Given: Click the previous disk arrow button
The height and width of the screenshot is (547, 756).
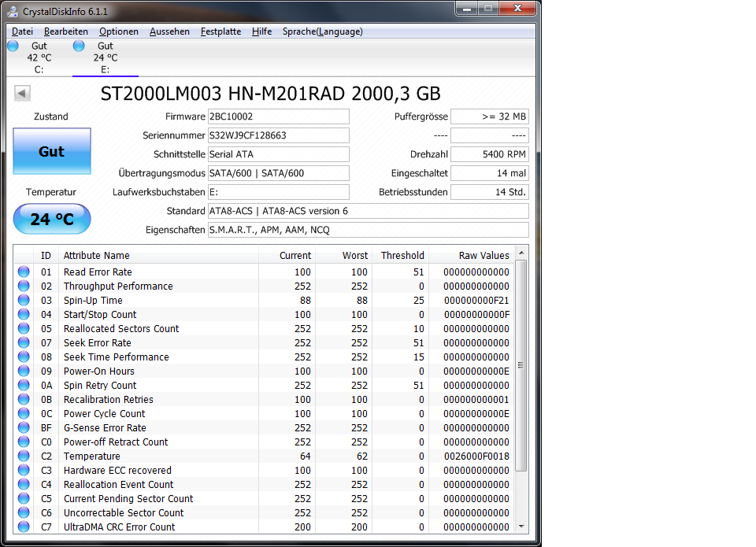Looking at the screenshot, I should [22, 93].
